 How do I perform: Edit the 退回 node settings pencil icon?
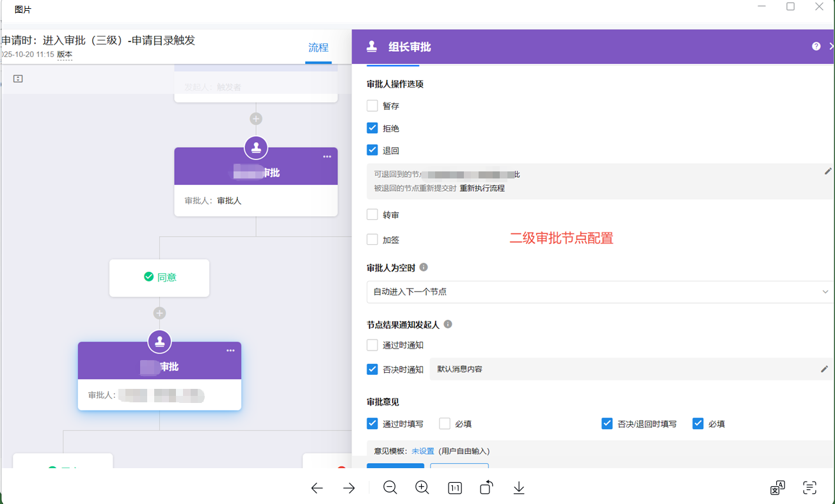pyautogui.click(x=828, y=171)
